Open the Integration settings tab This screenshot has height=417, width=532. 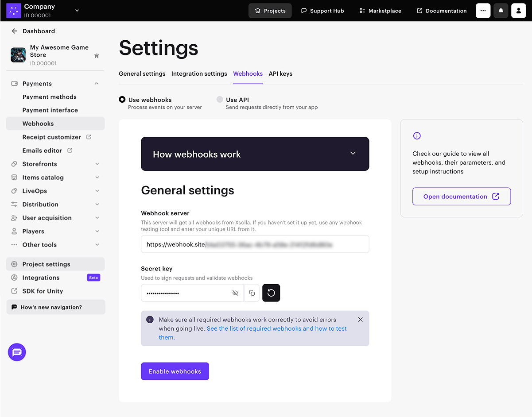point(199,73)
